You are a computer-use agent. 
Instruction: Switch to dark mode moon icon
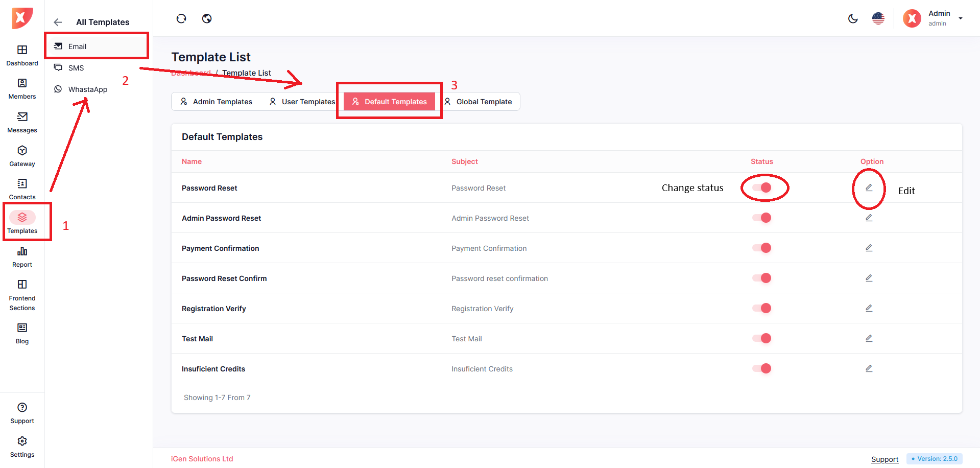click(x=853, y=19)
